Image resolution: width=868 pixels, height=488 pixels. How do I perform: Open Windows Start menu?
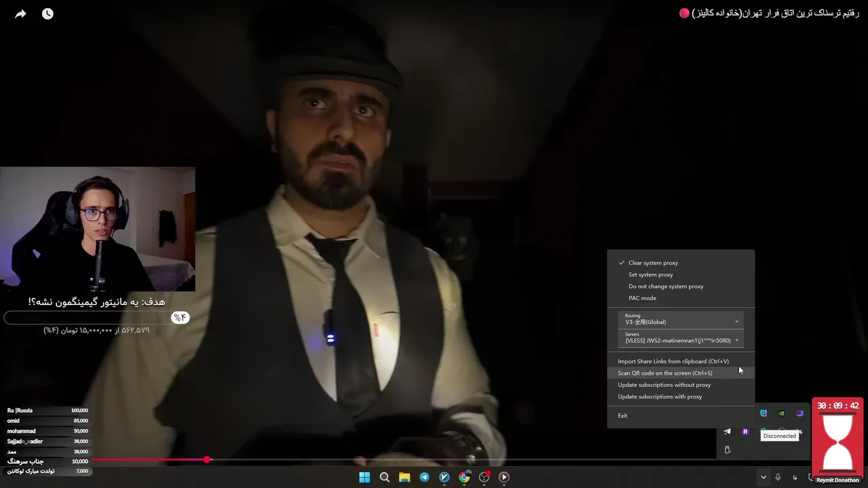click(x=364, y=477)
